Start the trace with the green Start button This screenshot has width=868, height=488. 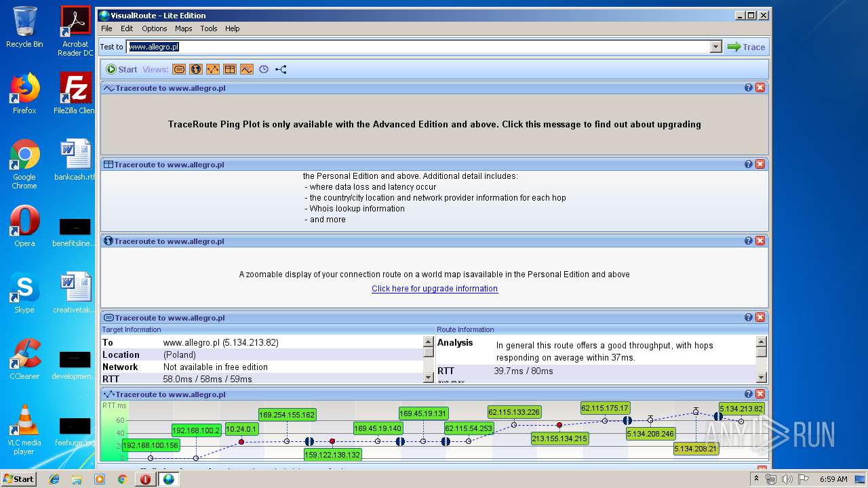[x=121, y=69]
